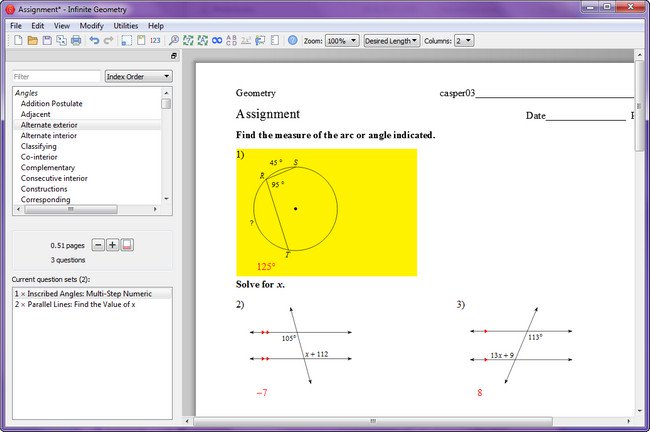
Task: Click the magnifier preview icon
Action: pos(174,41)
